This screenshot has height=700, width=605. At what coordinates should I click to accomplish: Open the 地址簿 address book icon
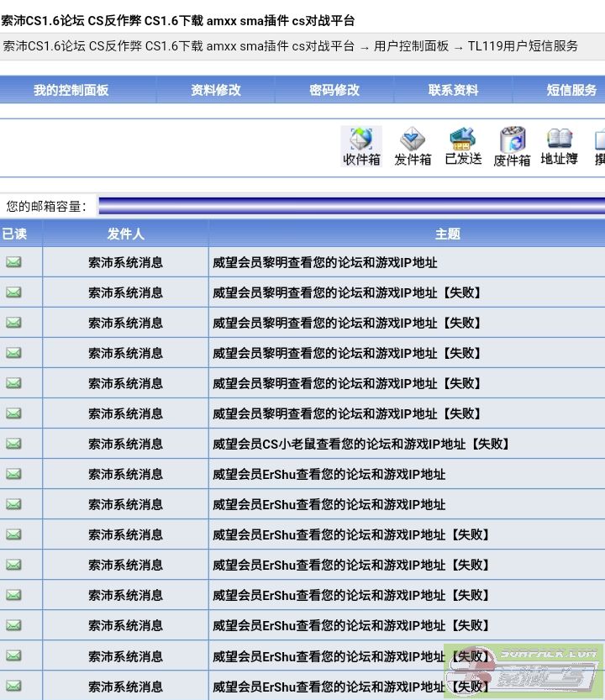(559, 146)
